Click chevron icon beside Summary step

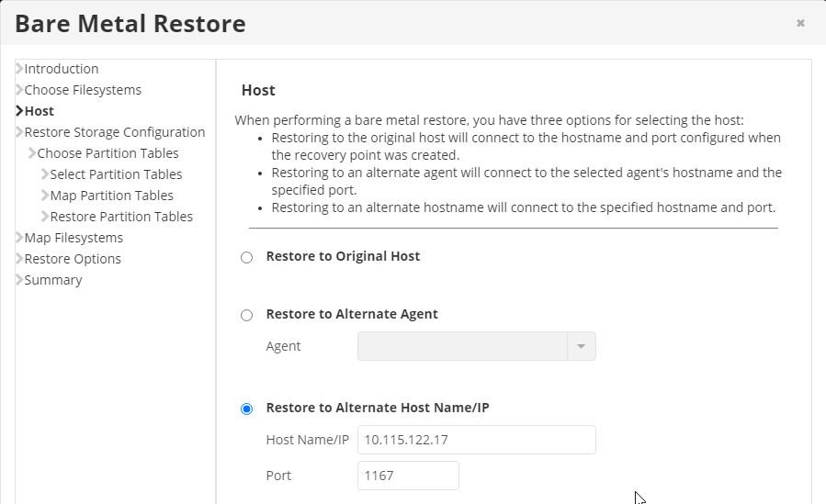(x=19, y=280)
